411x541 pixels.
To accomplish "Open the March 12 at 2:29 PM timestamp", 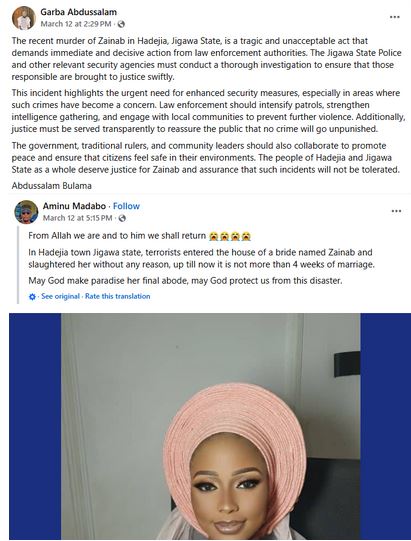I will 76,24.
